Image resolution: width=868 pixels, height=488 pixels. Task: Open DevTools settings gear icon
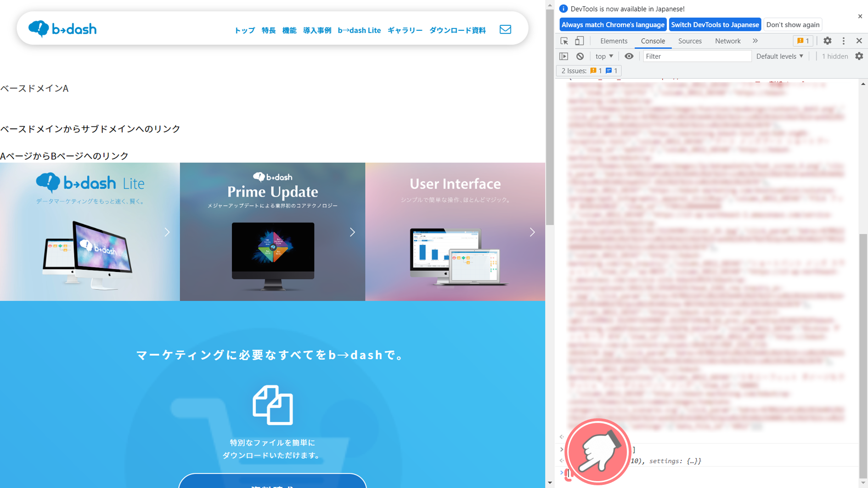pyautogui.click(x=827, y=41)
